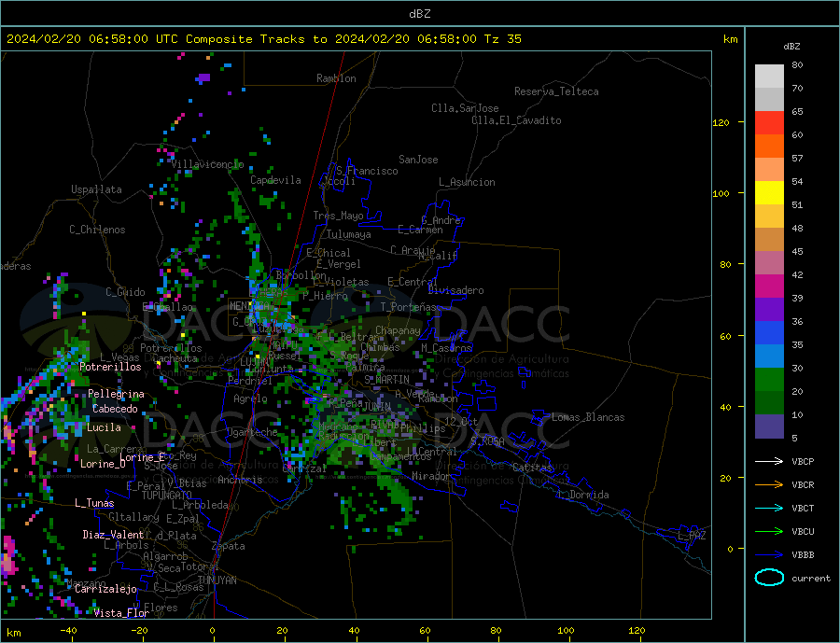Click the 'Reserva_Telteca' map label
Image resolution: width=840 pixels, height=643 pixels.
(556, 91)
